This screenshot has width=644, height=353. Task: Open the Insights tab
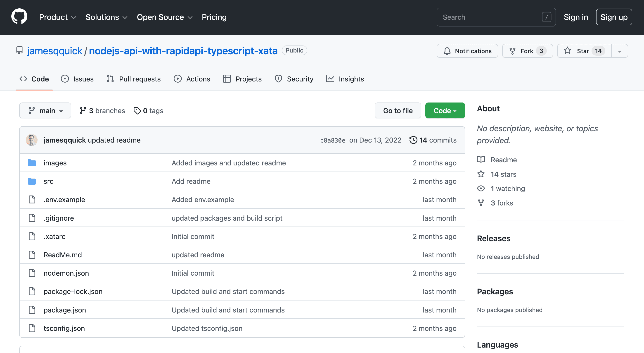coord(345,79)
